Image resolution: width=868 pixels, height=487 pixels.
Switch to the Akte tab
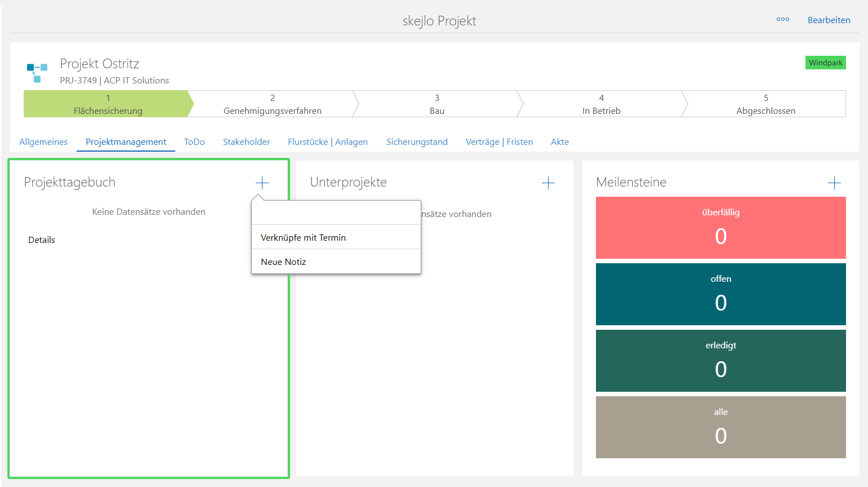pyautogui.click(x=559, y=142)
